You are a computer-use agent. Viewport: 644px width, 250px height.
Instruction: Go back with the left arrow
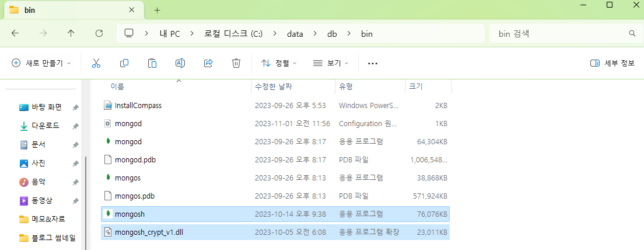click(15, 34)
